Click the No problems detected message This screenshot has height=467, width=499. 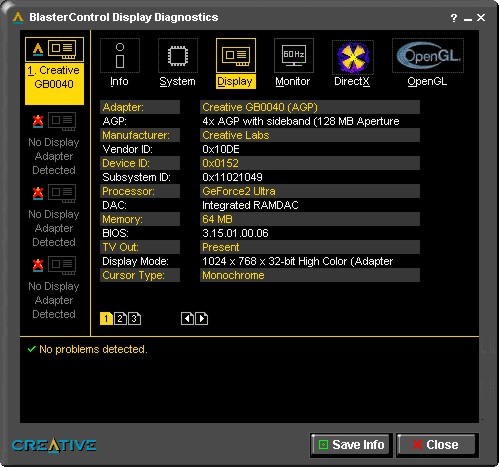93,349
